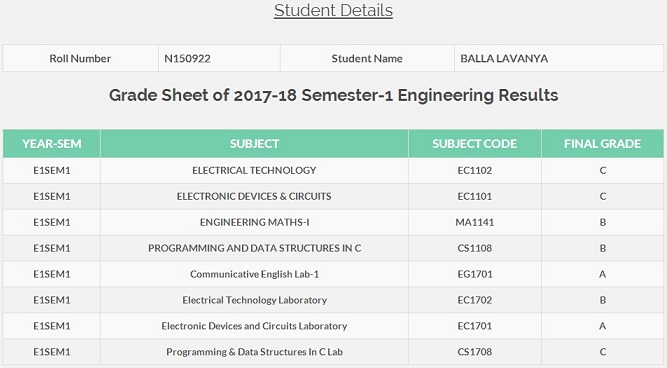Click the Communicative English Lab-1 subject
Screen dimensions: 667x368
pos(254,274)
